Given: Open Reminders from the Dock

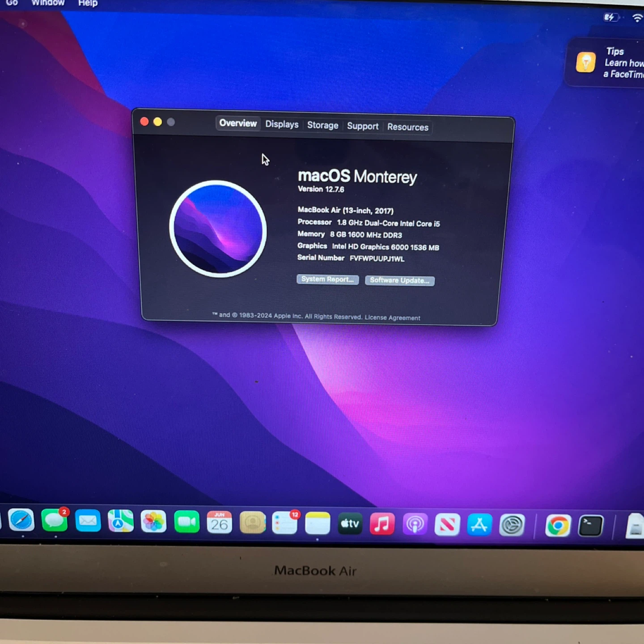Looking at the screenshot, I should 285,523.
